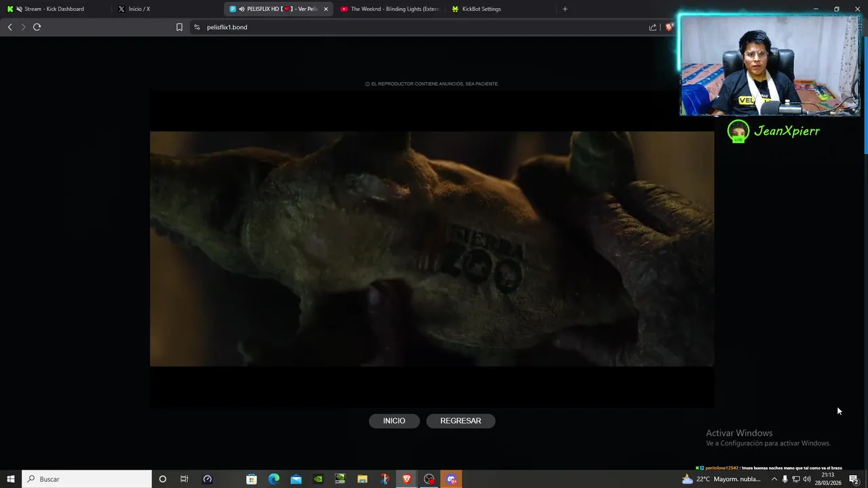The height and width of the screenshot is (488, 868).
Task: Open the Brave Shields lion icon
Action: 669,27
